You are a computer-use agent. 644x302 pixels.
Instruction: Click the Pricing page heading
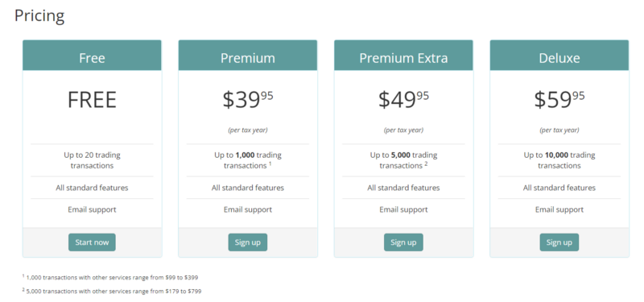[39, 16]
